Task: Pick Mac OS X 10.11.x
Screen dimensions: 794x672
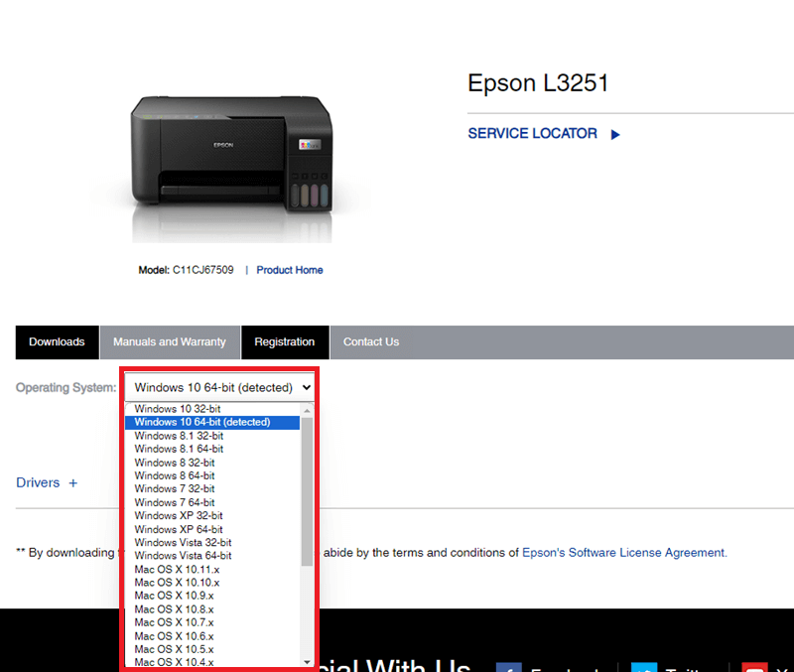Action: pos(212,569)
